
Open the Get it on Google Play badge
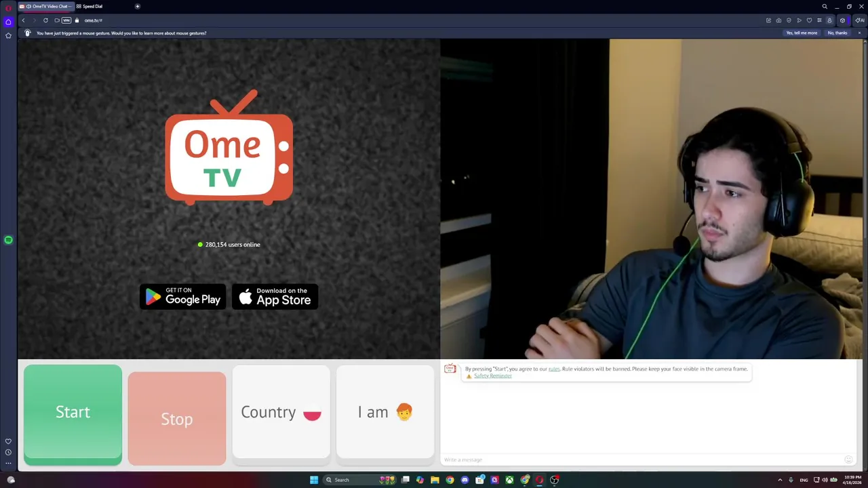point(183,296)
